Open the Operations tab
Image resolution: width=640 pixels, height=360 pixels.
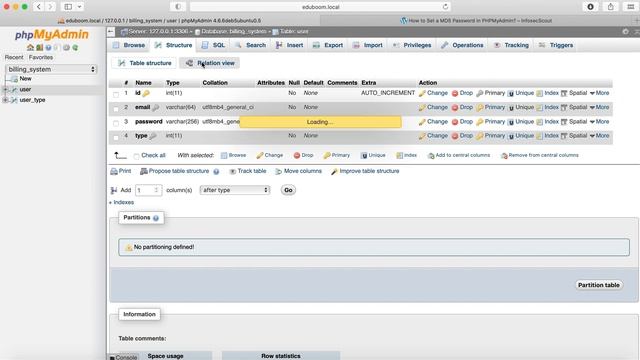click(462, 45)
